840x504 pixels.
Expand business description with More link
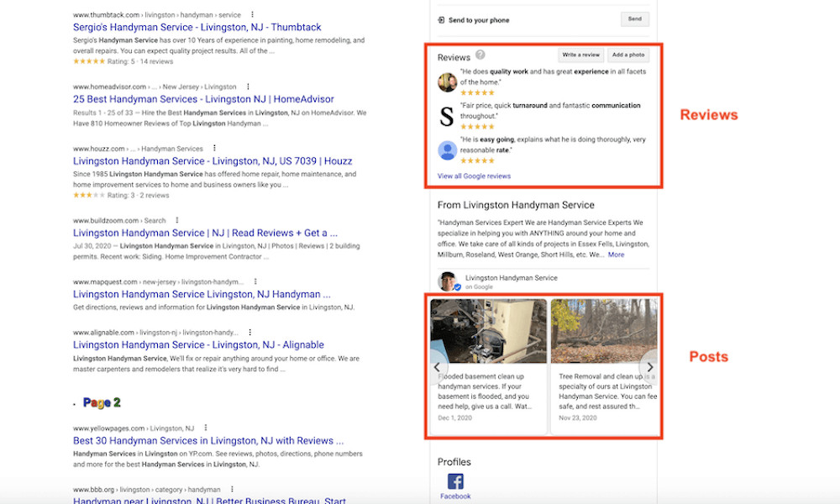coord(616,255)
